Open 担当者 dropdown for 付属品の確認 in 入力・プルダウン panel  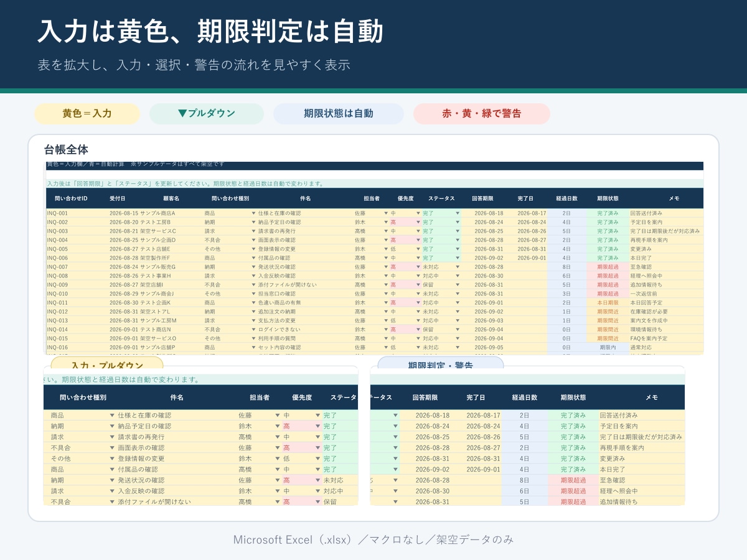(278, 469)
